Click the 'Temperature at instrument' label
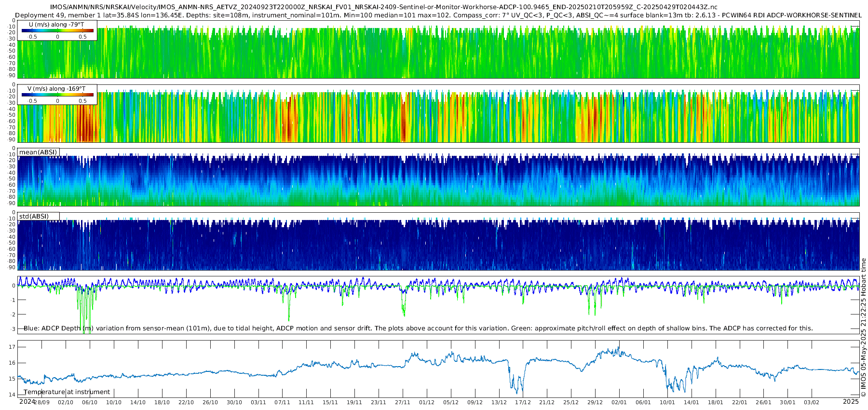Image resolution: width=868 pixels, height=410 pixels. [67, 392]
